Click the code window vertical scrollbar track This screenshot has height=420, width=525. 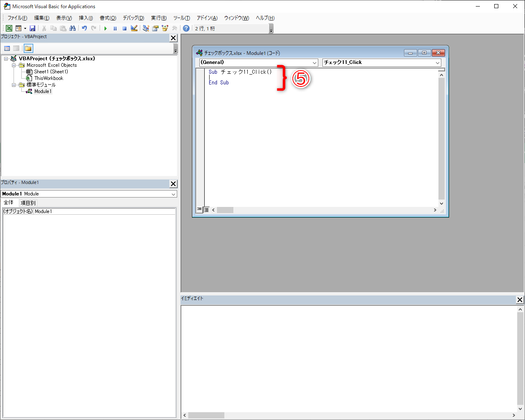(x=441, y=138)
